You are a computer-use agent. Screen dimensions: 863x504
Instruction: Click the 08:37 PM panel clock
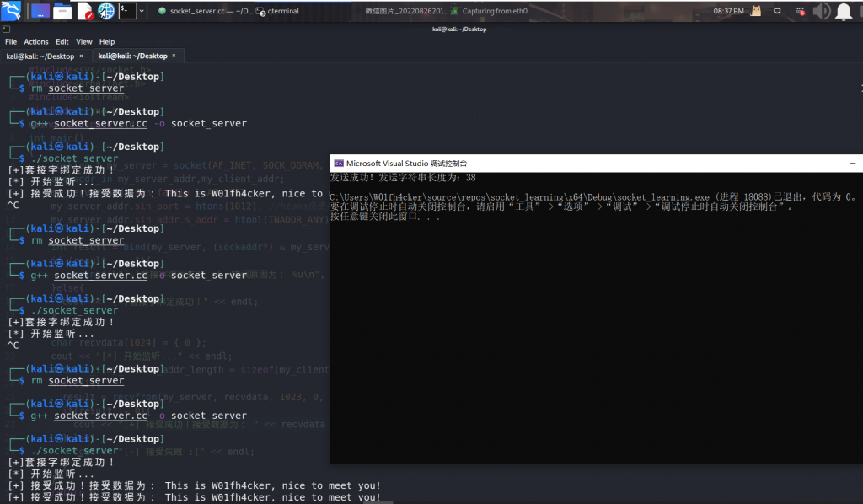(728, 11)
